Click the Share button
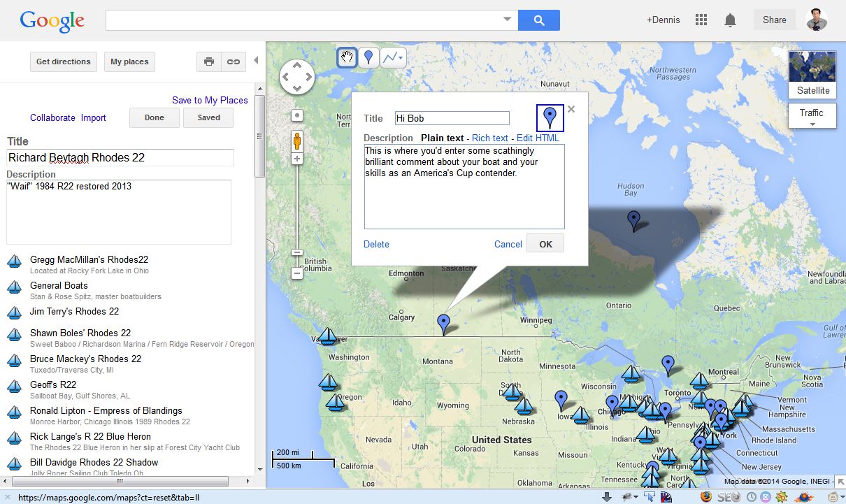 [x=775, y=20]
